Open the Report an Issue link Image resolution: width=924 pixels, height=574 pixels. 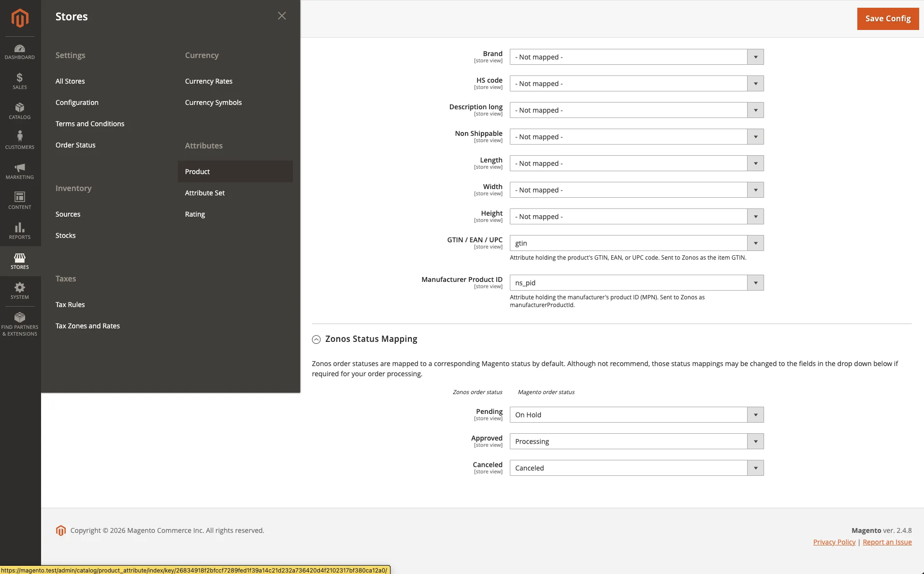[887, 542]
